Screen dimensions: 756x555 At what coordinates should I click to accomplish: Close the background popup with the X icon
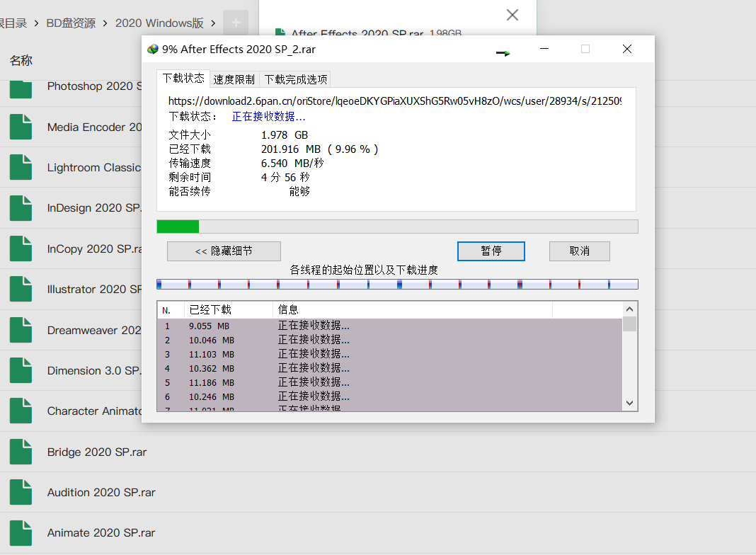click(512, 15)
